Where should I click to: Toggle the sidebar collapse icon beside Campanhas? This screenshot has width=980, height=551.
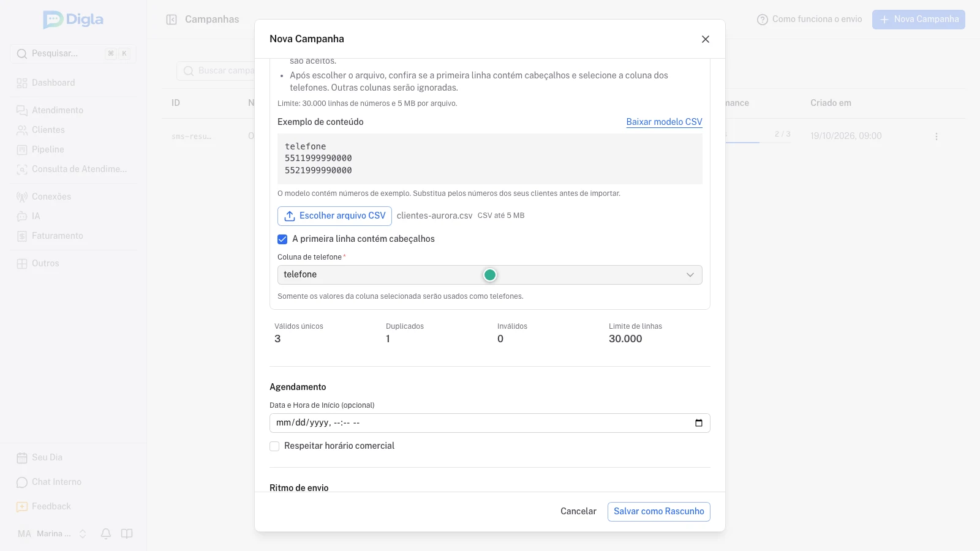tap(171, 20)
